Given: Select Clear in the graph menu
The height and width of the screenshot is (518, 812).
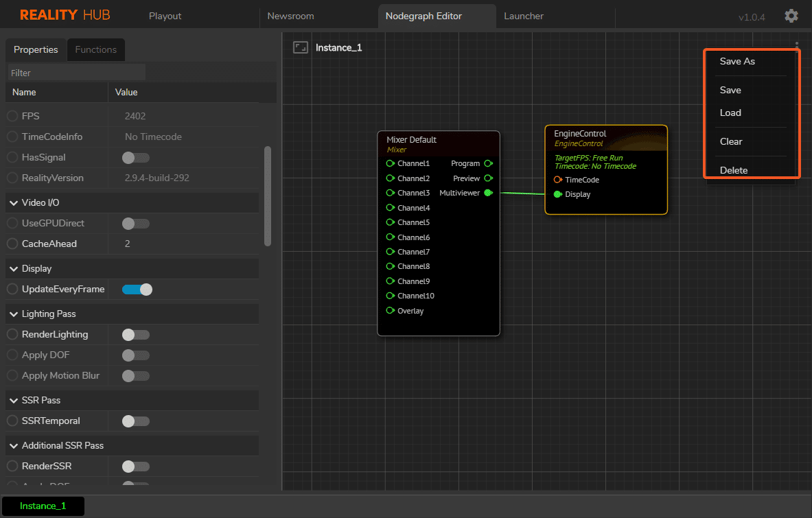Looking at the screenshot, I should tap(731, 141).
